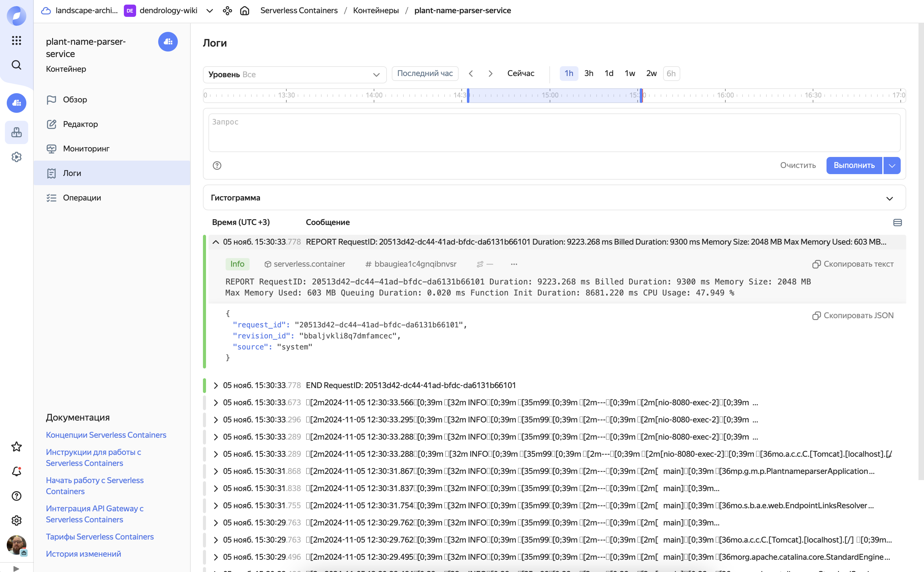Focus the Запрос query input field
Image resolution: width=924 pixels, height=572 pixels.
(x=554, y=133)
